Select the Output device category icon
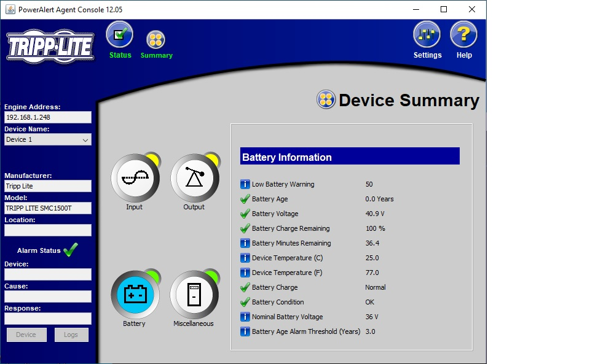The width and height of the screenshot is (590, 364). coord(195,177)
